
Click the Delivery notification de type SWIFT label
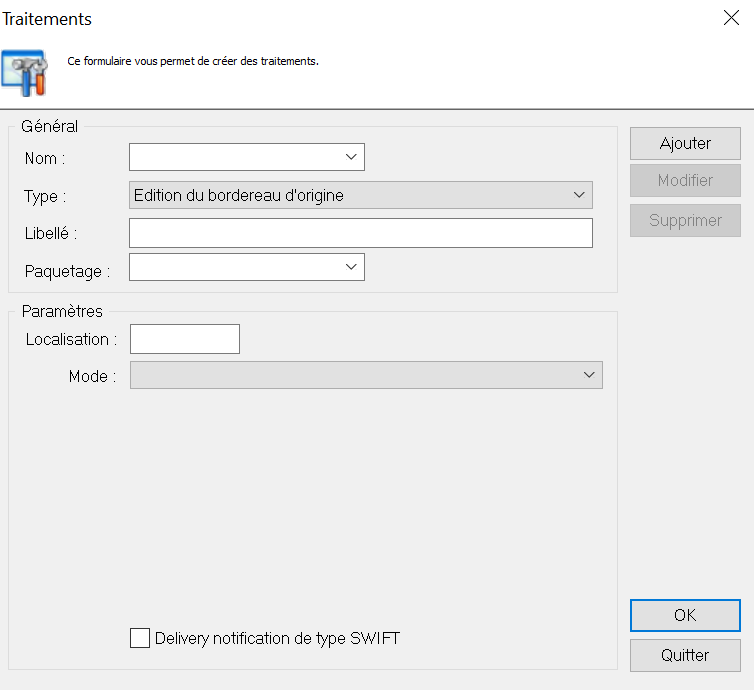pyautogui.click(x=277, y=638)
